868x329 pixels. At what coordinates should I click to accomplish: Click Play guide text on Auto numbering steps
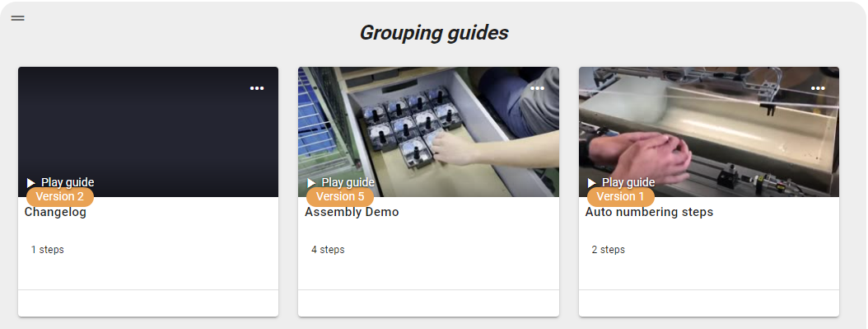tap(628, 182)
